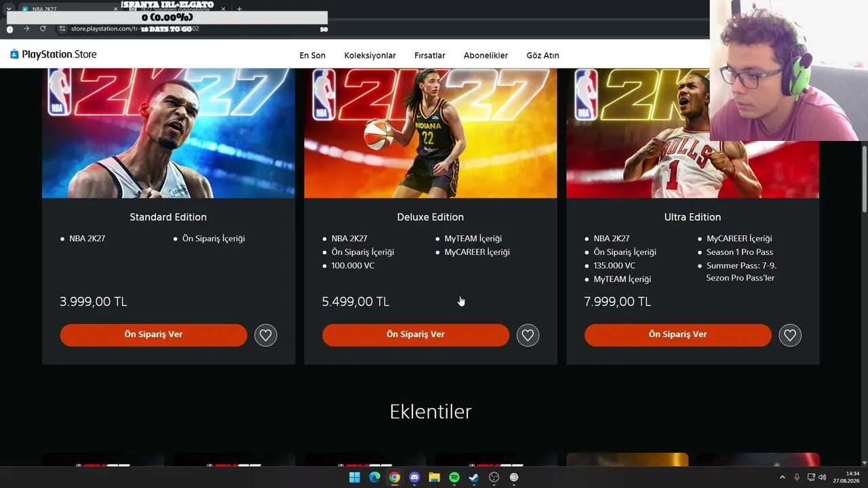Click the browser address bar URL
Viewport: 868px width, 488px height.
pos(136,28)
